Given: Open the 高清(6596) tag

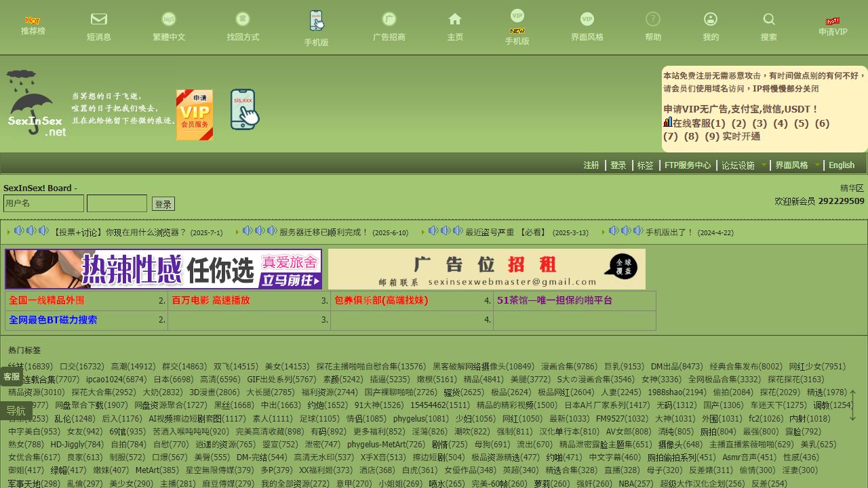Looking at the screenshot, I should click(x=220, y=380).
